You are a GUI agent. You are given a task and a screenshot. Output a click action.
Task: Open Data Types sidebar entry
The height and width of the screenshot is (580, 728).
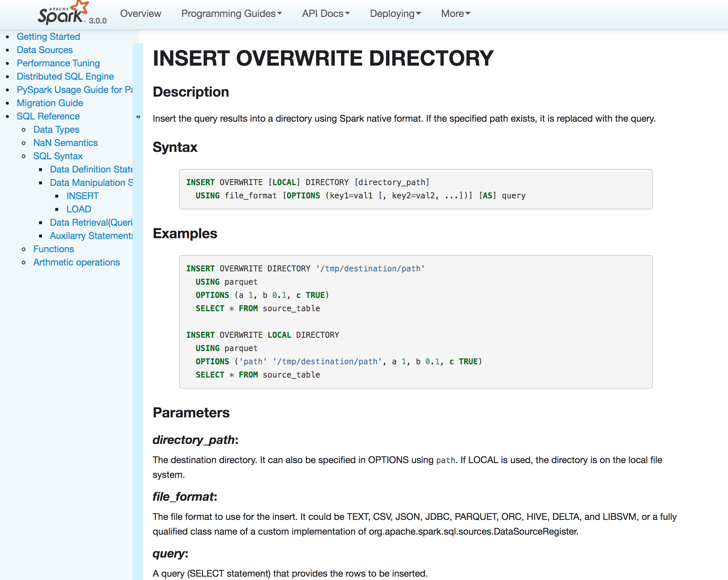[x=56, y=129]
